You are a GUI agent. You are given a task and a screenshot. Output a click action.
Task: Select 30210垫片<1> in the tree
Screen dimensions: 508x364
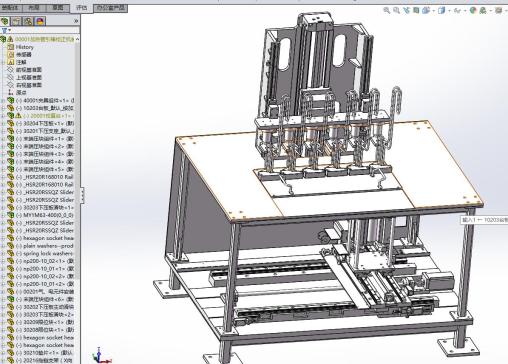point(45,353)
